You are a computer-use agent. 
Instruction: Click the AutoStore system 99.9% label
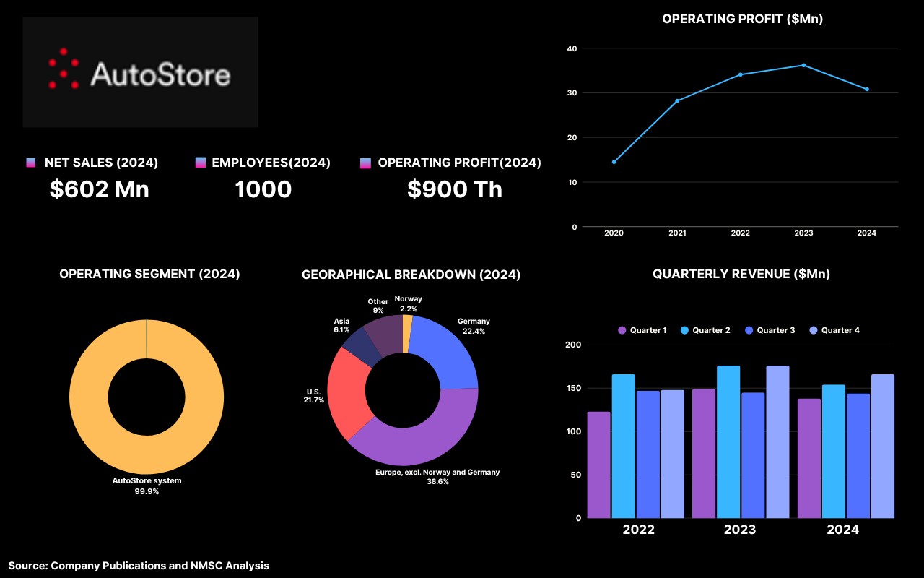pyautogui.click(x=147, y=486)
